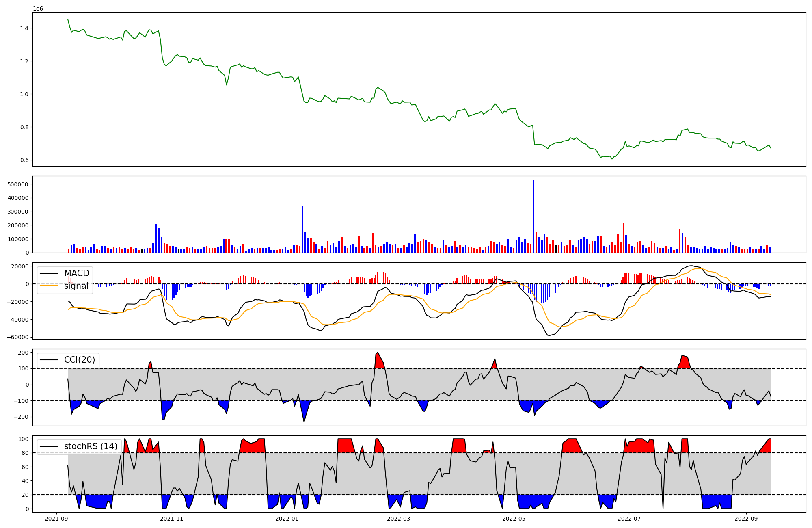Click the 2022-03 x-axis date label
Image resolution: width=812 pixels, height=528 pixels.
pos(399,519)
